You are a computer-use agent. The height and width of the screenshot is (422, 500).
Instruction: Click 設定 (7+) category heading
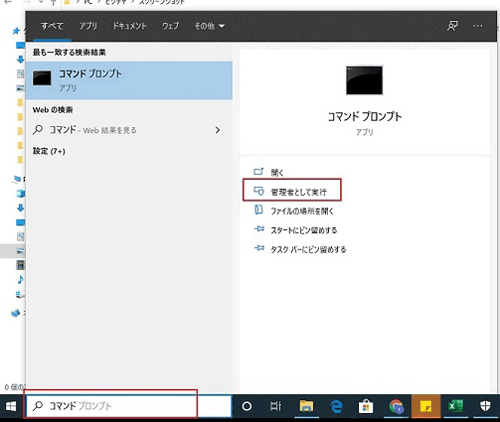point(49,151)
